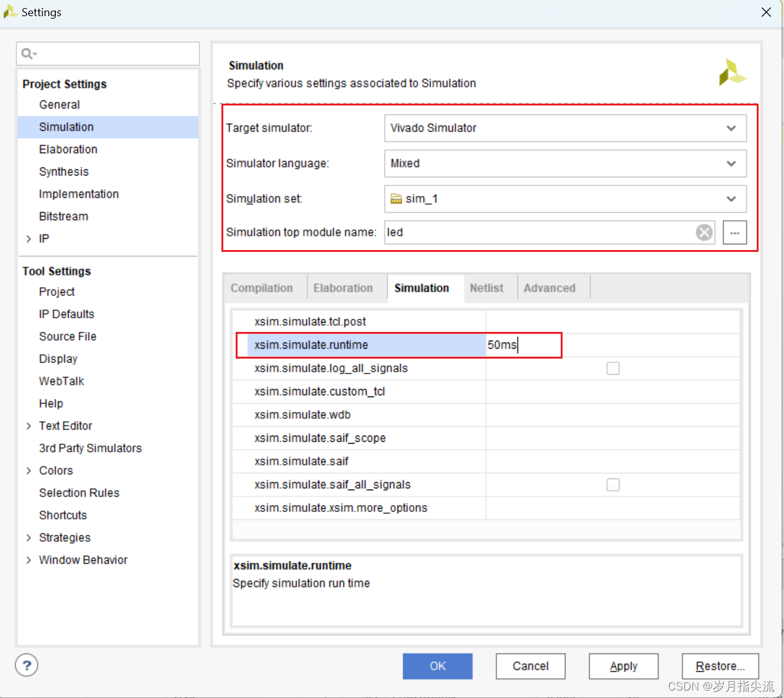Select Source File under Tool Settings
Viewport: 784px width, 698px height.
[x=68, y=337]
